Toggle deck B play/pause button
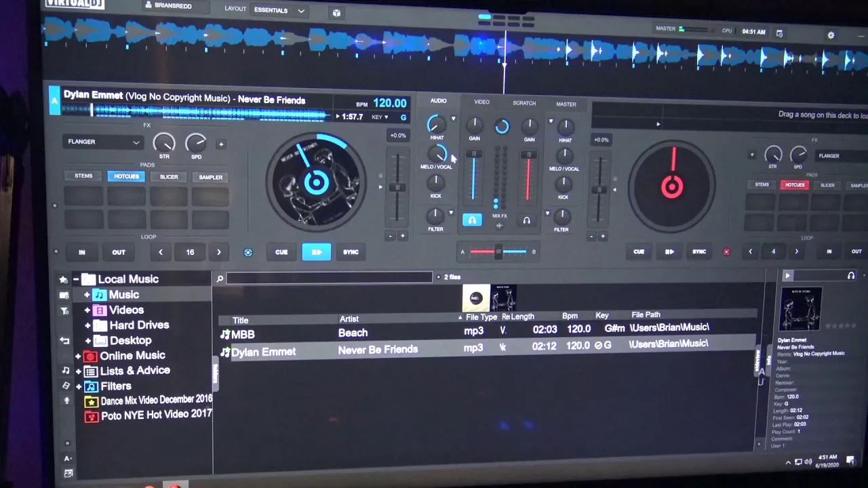This screenshot has height=488, width=868. click(x=669, y=251)
